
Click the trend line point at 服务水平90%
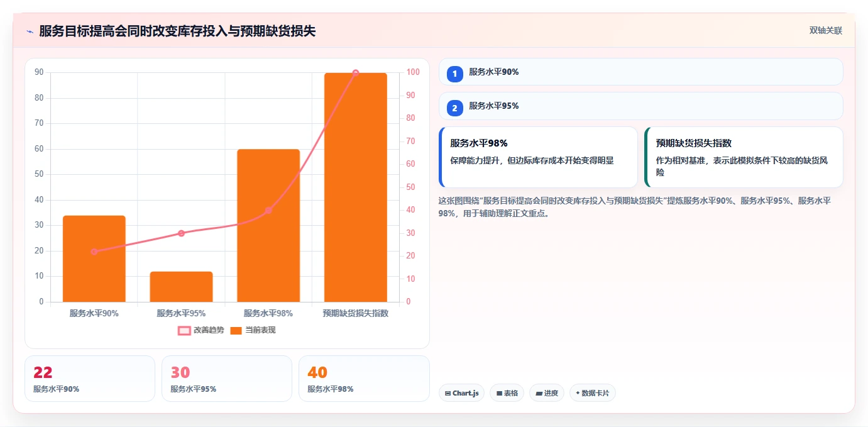coord(94,252)
